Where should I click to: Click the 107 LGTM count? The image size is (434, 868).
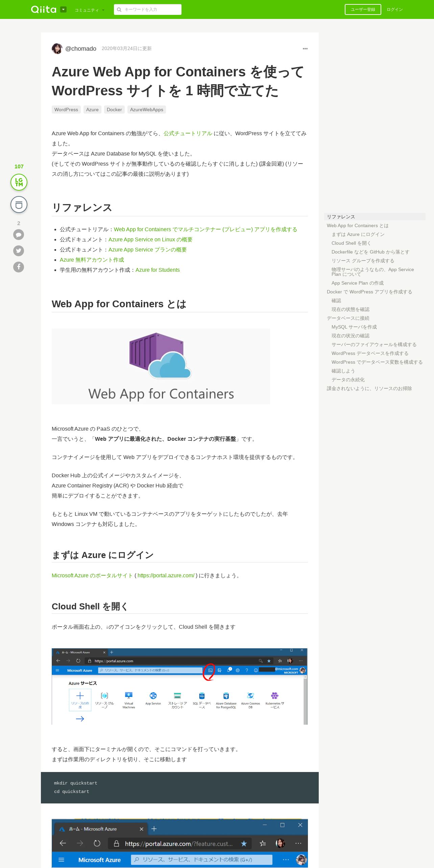click(x=19, y=166)
